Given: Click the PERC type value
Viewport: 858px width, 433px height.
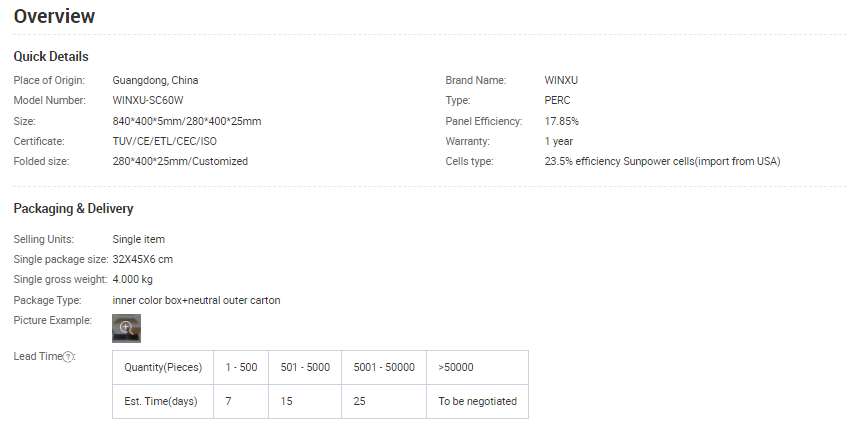Looking at the screenshot, I should 558,100.
